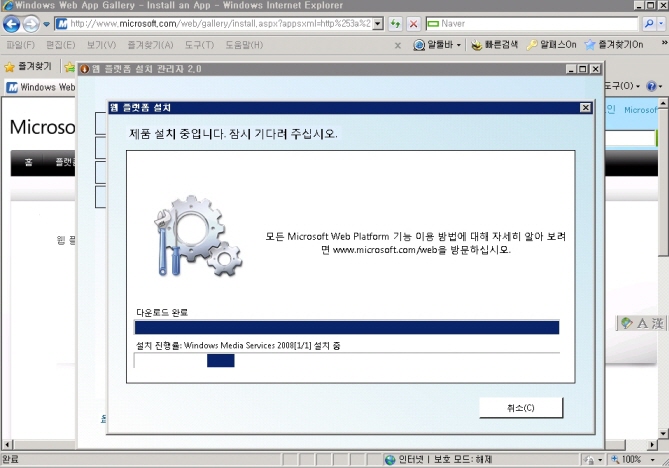Screen dimensions: 669x468
Task: Click the download complete progress bar
Action: pos(346,327)
